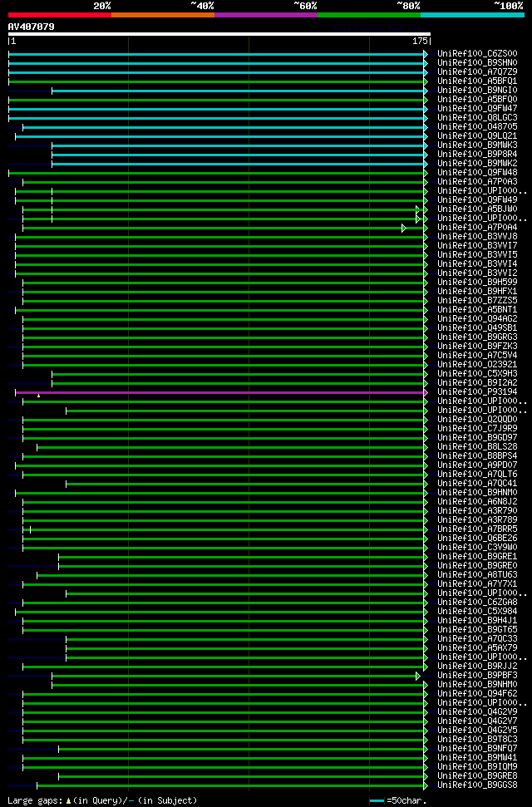
Task: Select the UniRef100_Q2QQD0 label
Action: point(477,420)
